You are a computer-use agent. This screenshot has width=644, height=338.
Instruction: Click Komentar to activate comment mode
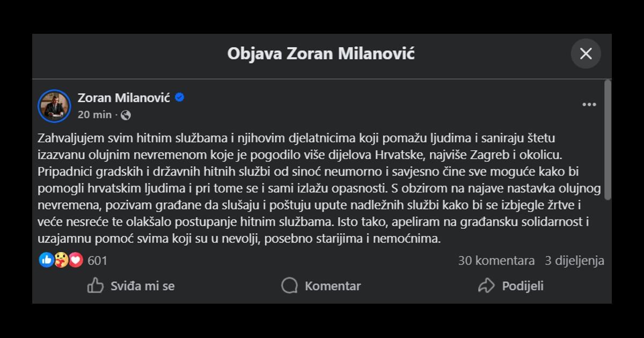333,286
